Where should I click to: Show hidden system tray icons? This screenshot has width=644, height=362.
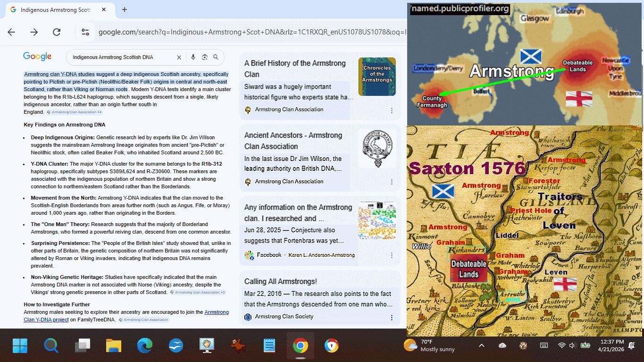point(482,345)
